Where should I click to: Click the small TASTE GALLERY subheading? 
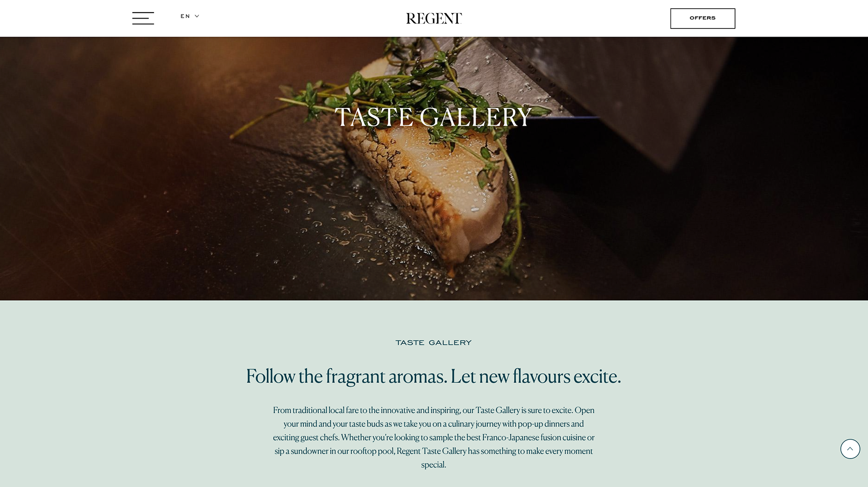[434, 343]
